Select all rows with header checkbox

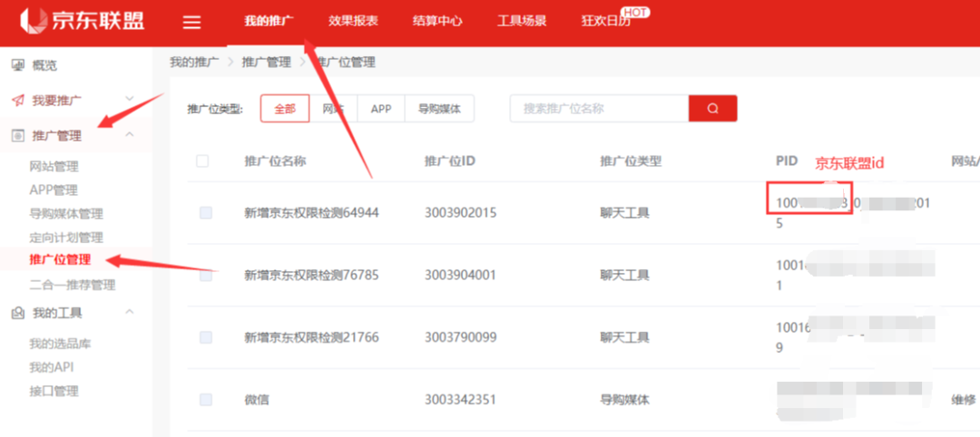pyautogui.click(x=202, y=161)
